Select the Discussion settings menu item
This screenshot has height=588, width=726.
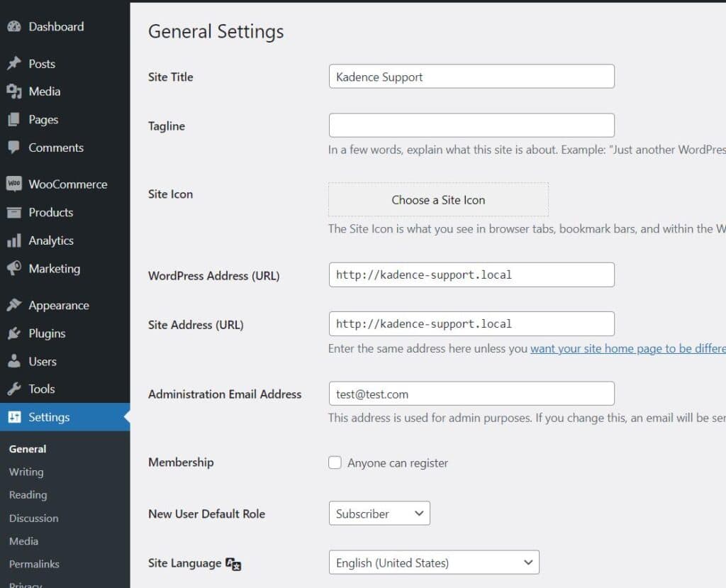(33, 518)
